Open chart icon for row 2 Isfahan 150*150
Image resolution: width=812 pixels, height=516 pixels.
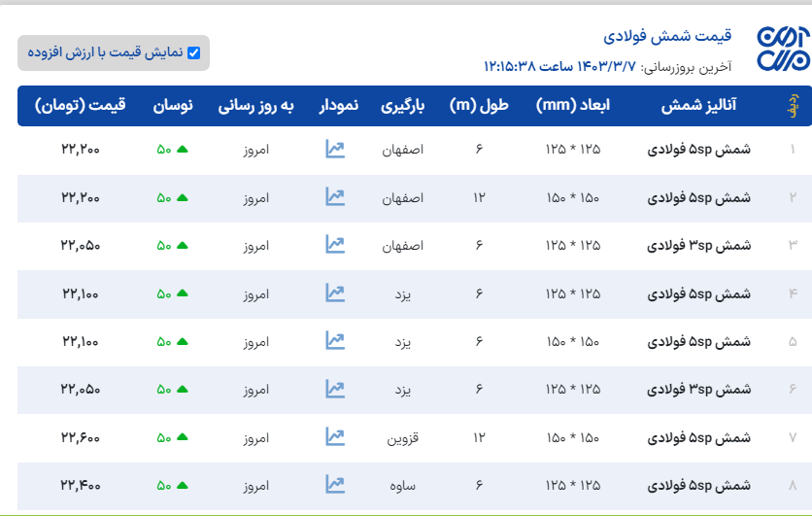point(335,197)
